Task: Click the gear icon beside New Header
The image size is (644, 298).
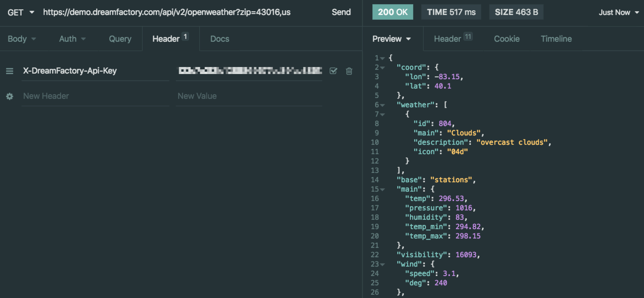Action: coord(9,96)
